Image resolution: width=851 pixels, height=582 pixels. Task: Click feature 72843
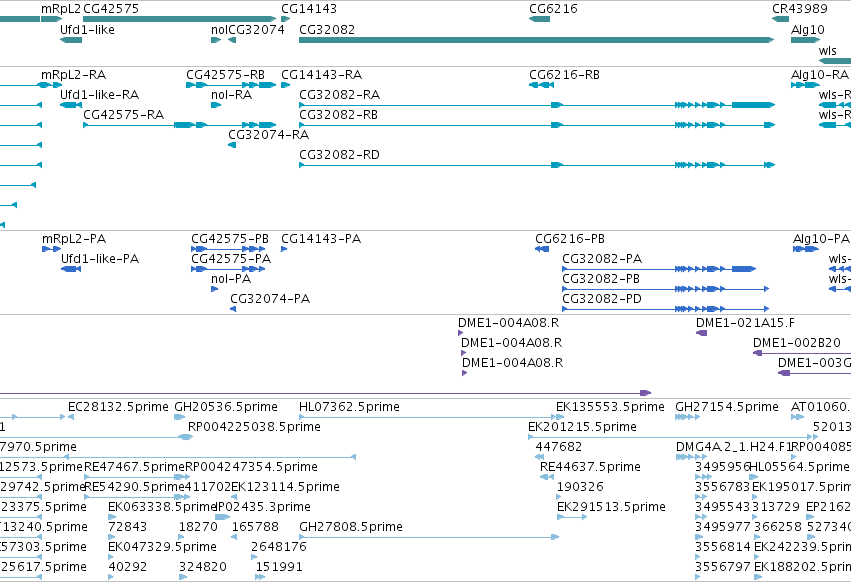pos(112,537)
